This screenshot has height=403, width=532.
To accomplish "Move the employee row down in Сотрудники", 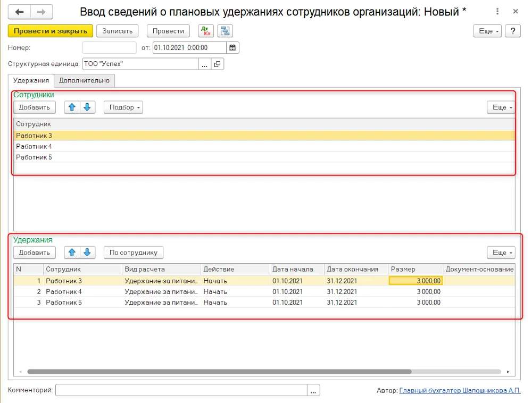I will pyautogui.click(x=87, y=107).
